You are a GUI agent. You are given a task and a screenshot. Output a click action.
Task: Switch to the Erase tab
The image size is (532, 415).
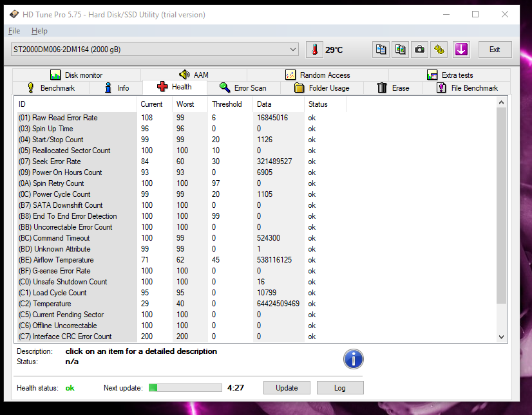[x=393, y=88]
